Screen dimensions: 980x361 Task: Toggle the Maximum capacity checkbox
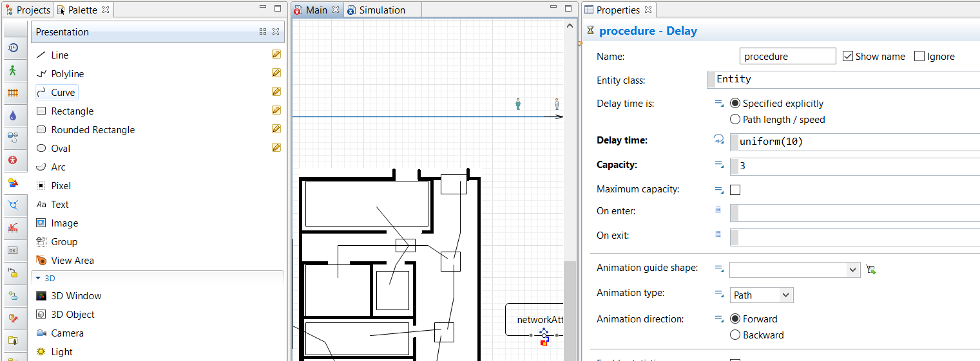point(735,190)
